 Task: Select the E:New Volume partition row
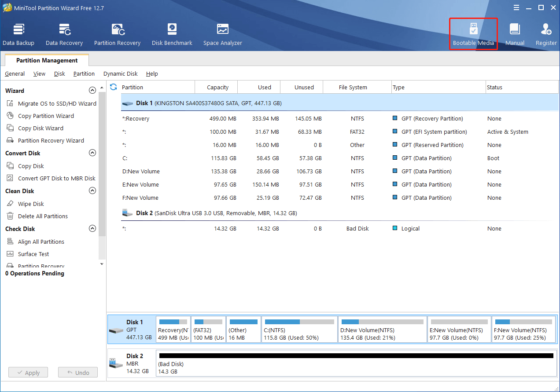[339, 184]
